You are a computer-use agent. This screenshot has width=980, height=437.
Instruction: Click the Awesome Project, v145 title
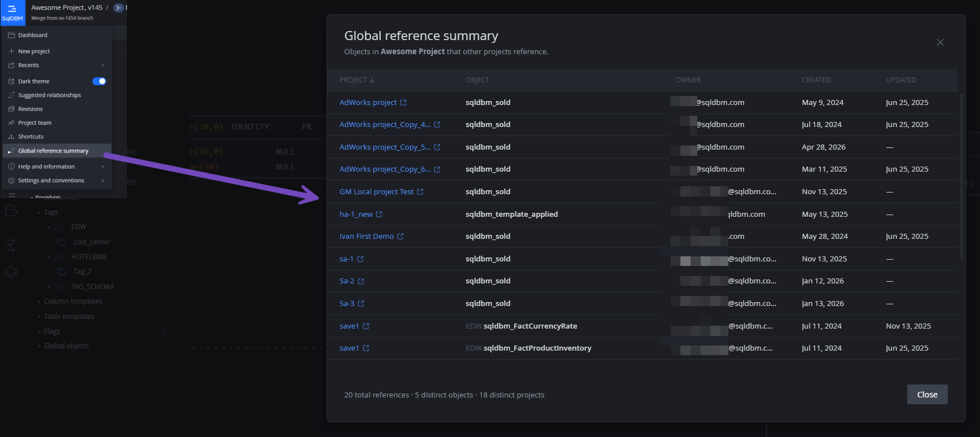coord(67,8)
